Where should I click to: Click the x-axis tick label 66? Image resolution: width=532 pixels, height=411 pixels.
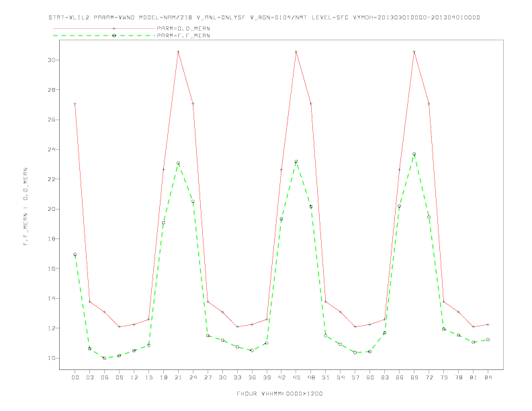pyautogui.click(x=400, y=377)
